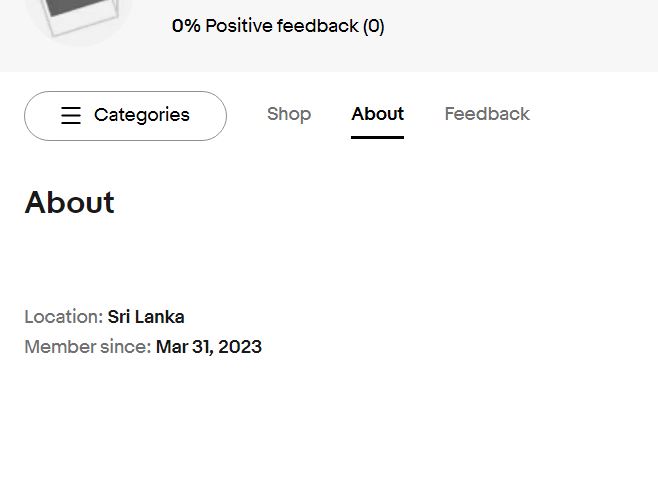Open the Categories dropdown button

[125, 116]
